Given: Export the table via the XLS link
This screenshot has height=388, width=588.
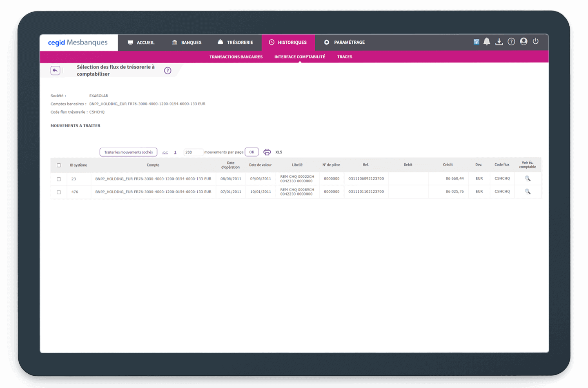Looking at the screenshot, I should [279, 152].
